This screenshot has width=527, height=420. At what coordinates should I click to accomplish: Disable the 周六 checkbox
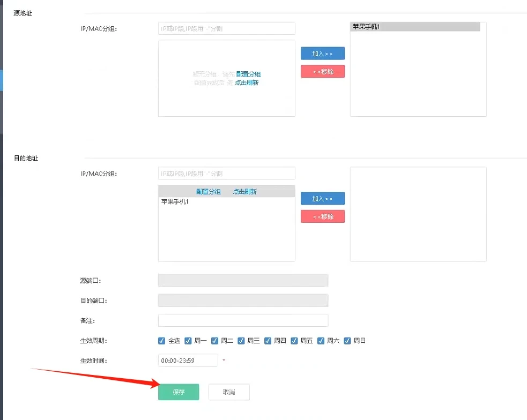[x=321, y=341]
